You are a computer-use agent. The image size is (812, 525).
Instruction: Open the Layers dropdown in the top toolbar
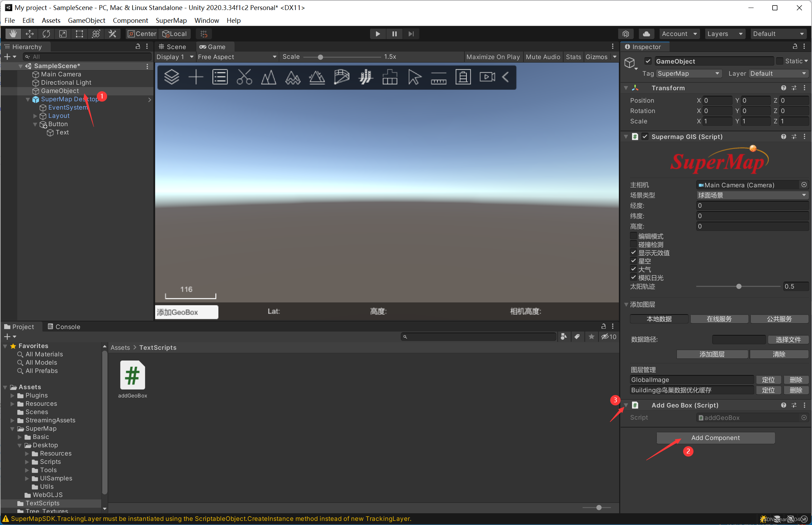[x=725, y=34]
